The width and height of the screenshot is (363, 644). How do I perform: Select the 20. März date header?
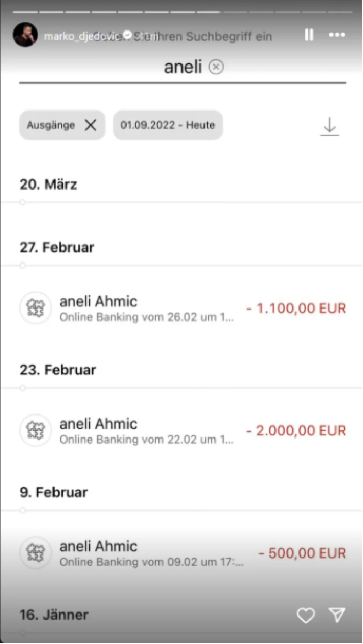point(48,185)
